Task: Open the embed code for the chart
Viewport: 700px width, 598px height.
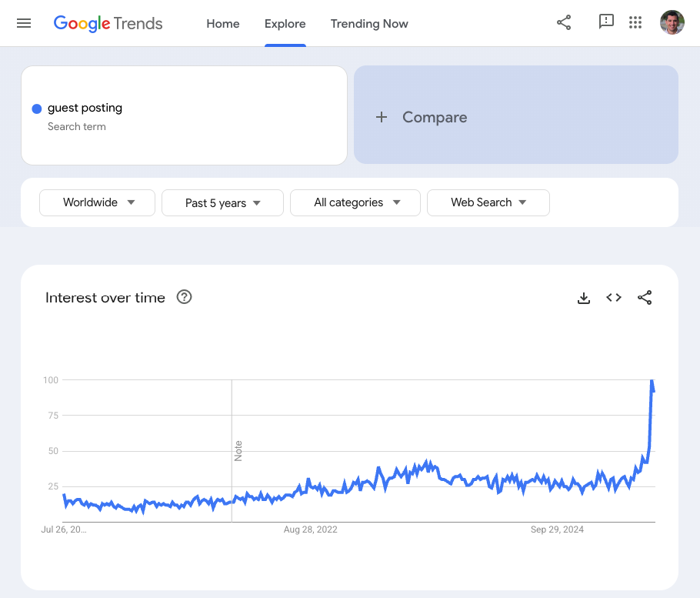Action: (x=614, y=298)
